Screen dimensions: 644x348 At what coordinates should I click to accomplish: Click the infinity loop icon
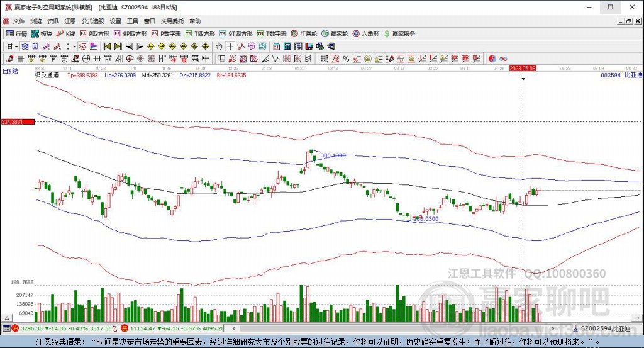point(503,59)
